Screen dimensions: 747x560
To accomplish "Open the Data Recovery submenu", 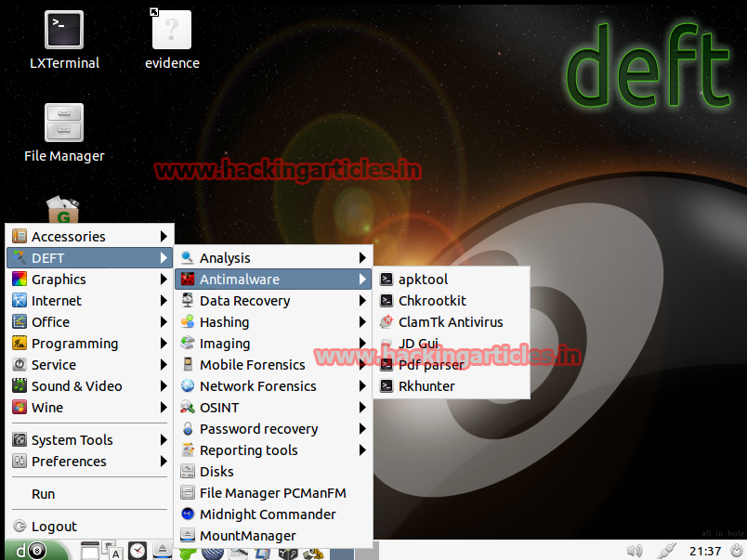I will (x=273, y=301).
